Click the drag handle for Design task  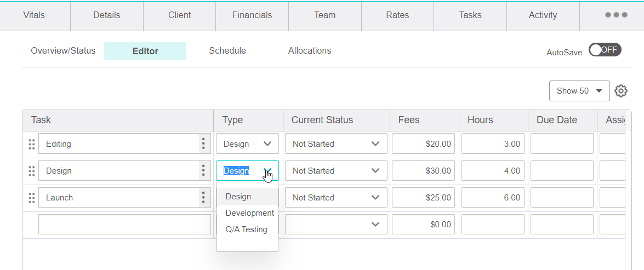tap(31, 171)
